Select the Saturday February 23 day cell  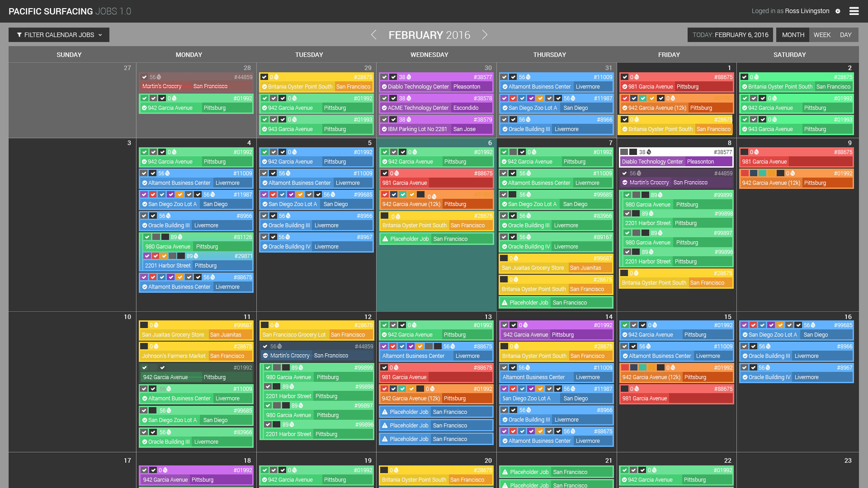[x=797, y=472]
